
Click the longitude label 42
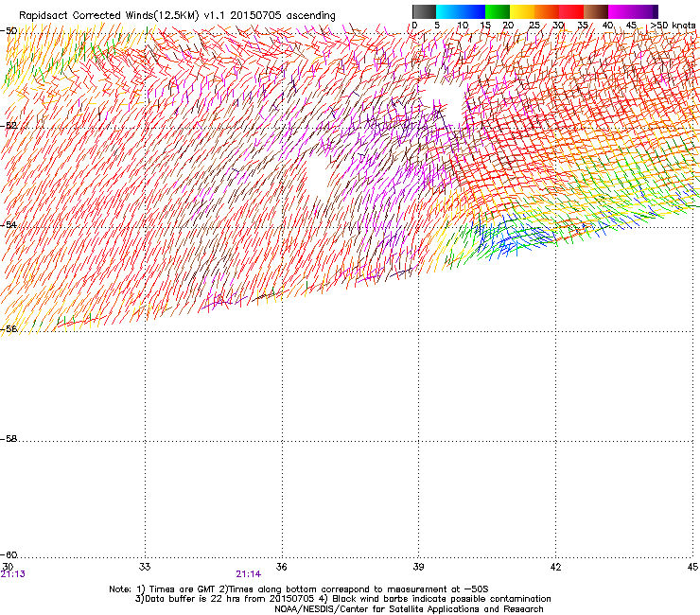tap(555, 567)
